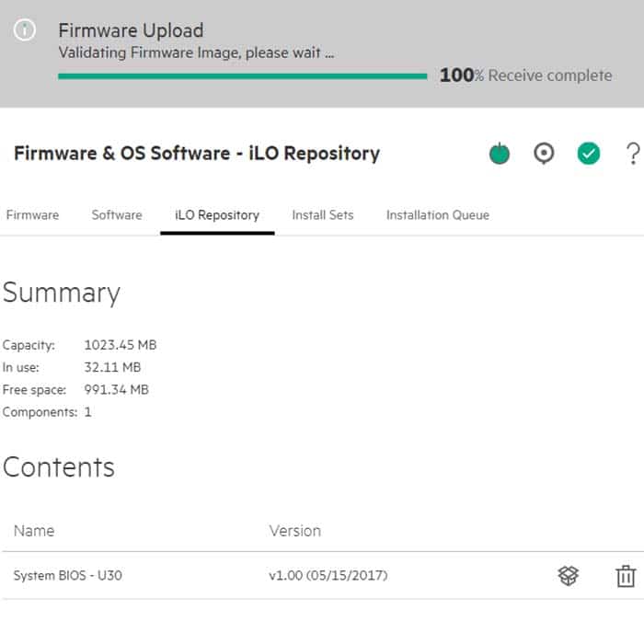View the Installation Queue tab

[438, 215]
